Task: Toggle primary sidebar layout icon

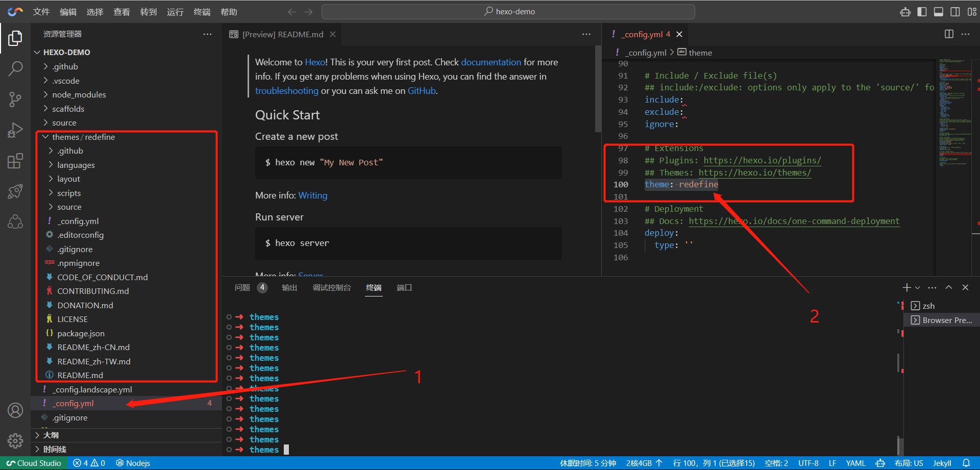Action: (x=922, y=12)
